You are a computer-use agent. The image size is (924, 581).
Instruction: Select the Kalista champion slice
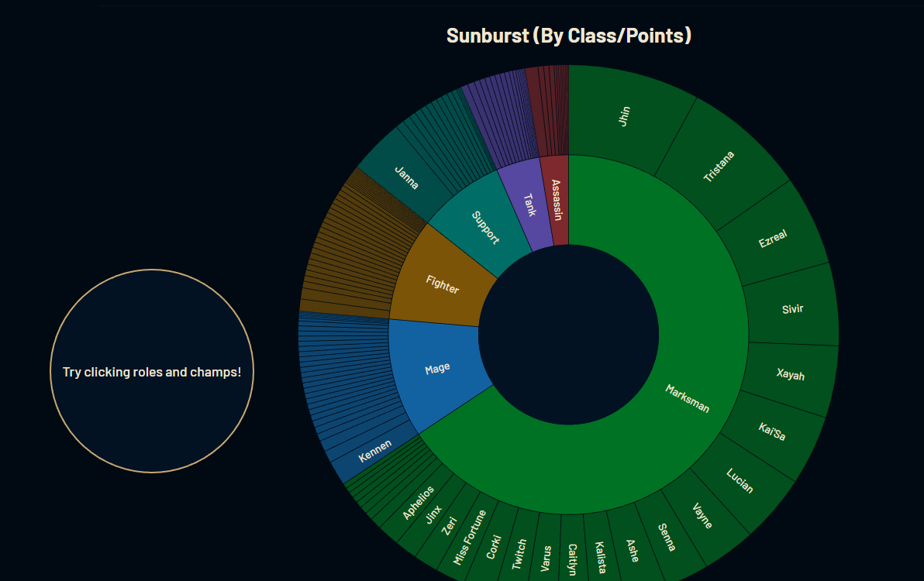[600, 556]
